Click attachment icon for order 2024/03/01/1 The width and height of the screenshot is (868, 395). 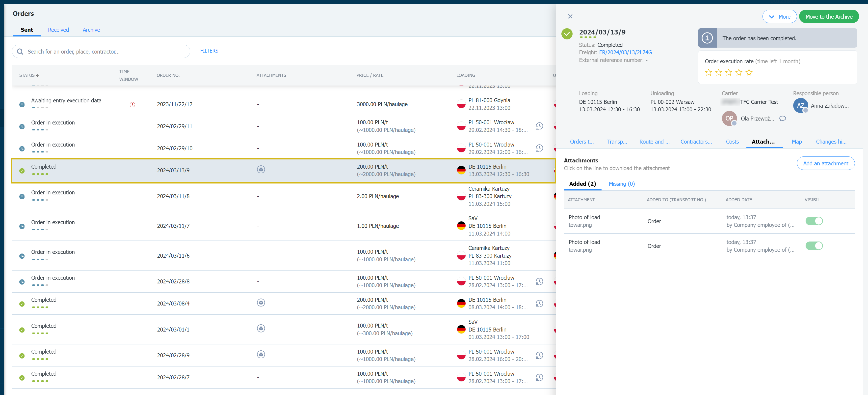point(261,328)
